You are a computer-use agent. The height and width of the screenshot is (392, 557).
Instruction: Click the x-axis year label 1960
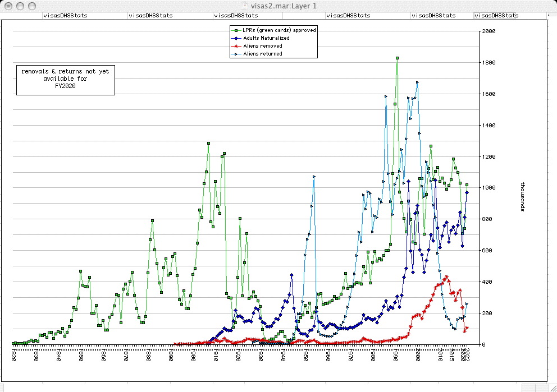coord(328,355)
